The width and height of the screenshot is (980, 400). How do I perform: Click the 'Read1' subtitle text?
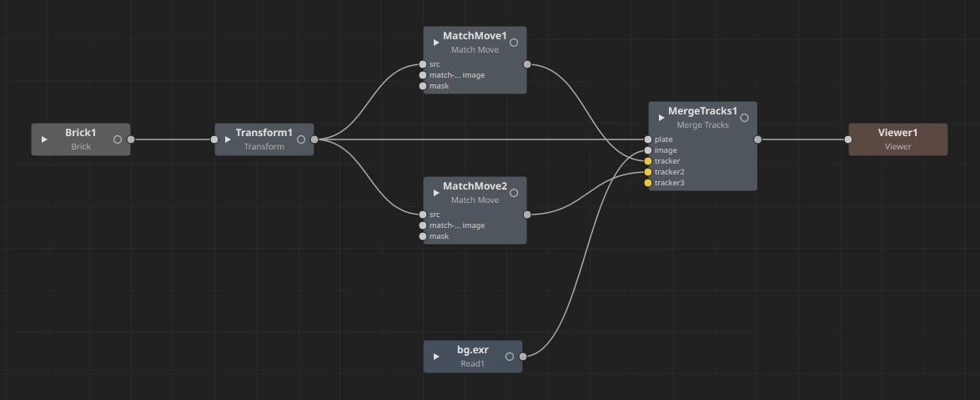[x=473, y=364]
